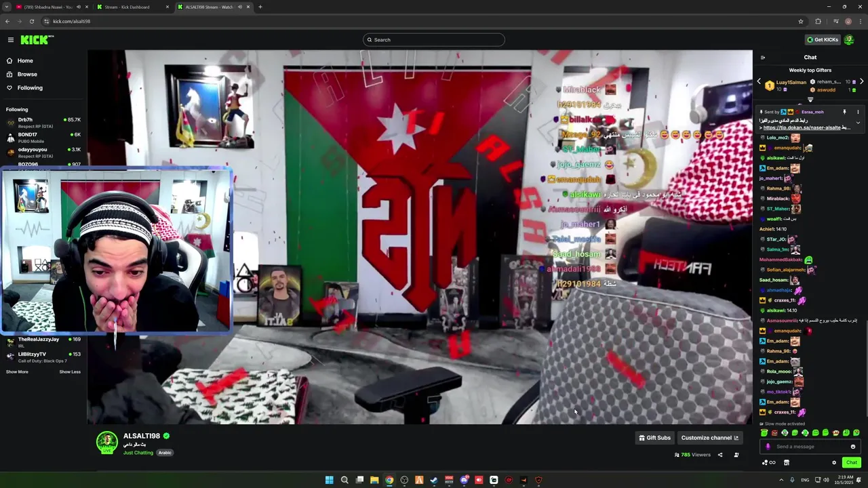
Task: Open a new browser tab
Action: pyautogui.click(x=260, y=7)
